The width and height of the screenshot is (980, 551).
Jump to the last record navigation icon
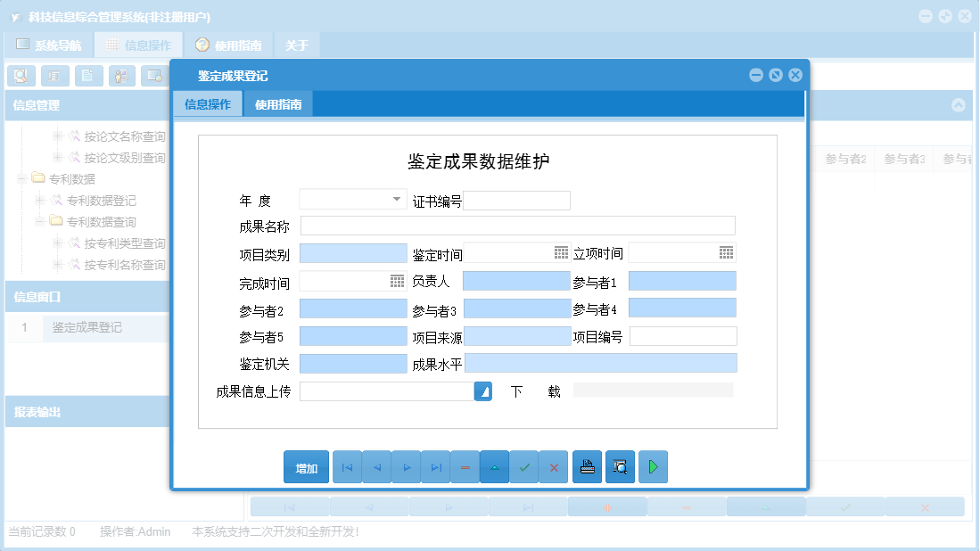[x=435, y=466]
